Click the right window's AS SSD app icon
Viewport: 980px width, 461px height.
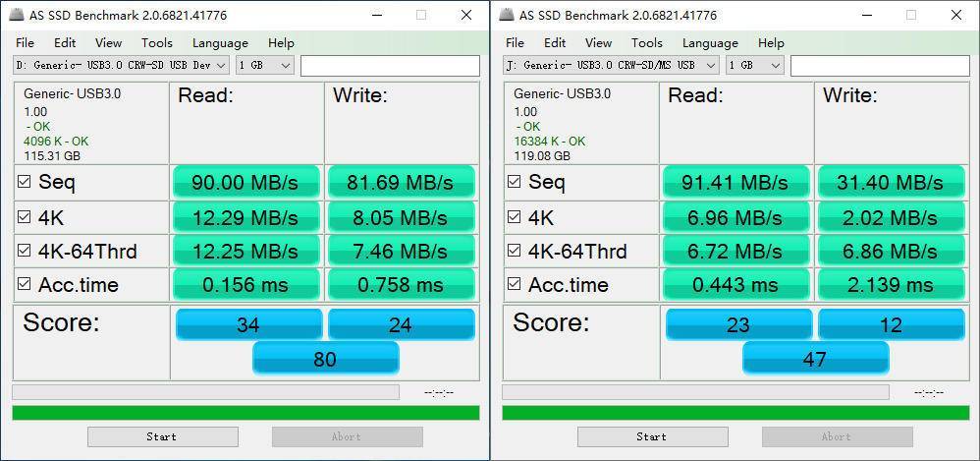[507, 15]
